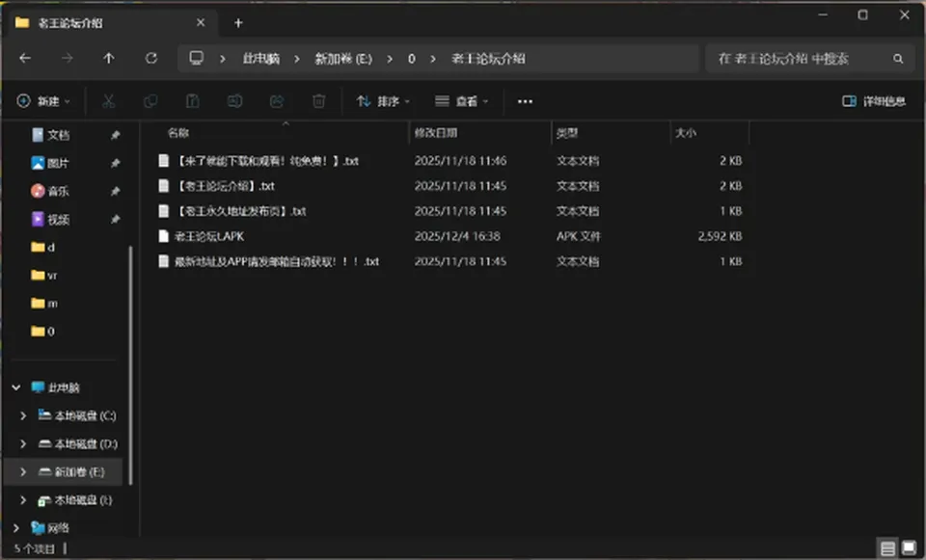Navigate up one folder level

click(x=109, y=59)
